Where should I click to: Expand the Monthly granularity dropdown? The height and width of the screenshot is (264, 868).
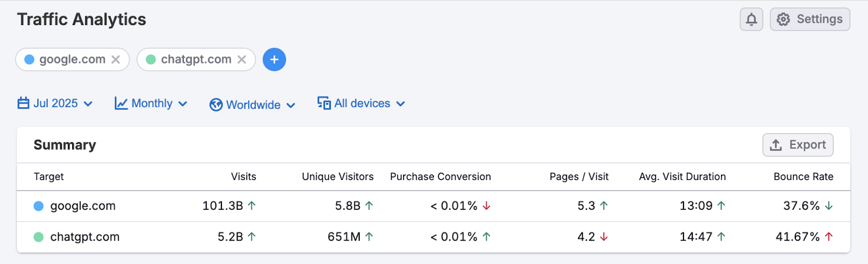click(151, 104)
